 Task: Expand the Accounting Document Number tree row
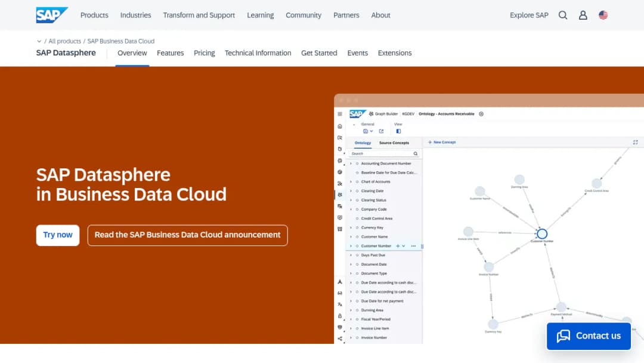[x=351, y=164]
